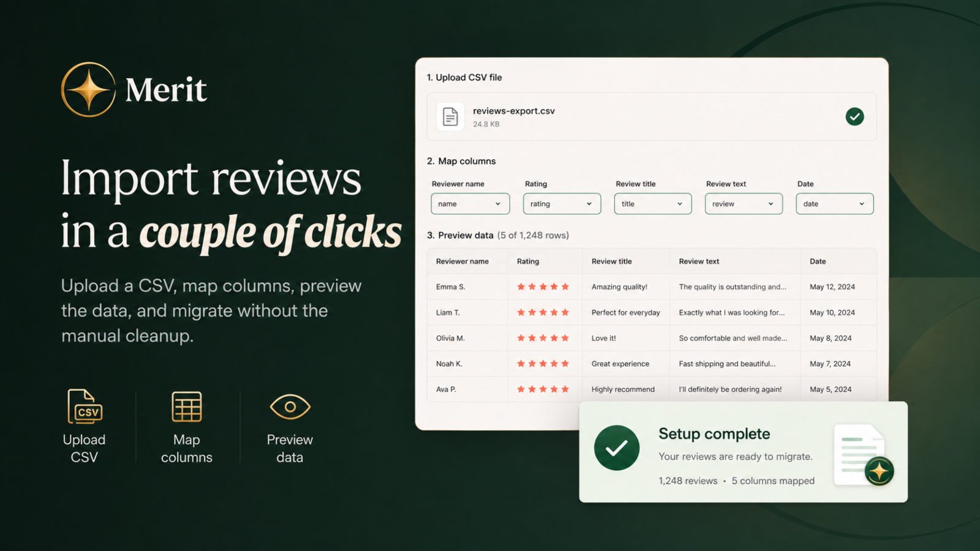Open the Review text mapping dropdown
The width and height of the screenshot is (980, 551).
click(x=744, y=204)
